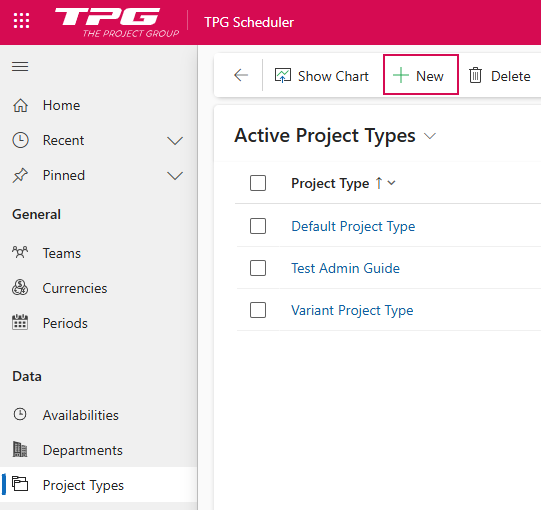Open the Project Type column sort dropdown

point(392,183)
